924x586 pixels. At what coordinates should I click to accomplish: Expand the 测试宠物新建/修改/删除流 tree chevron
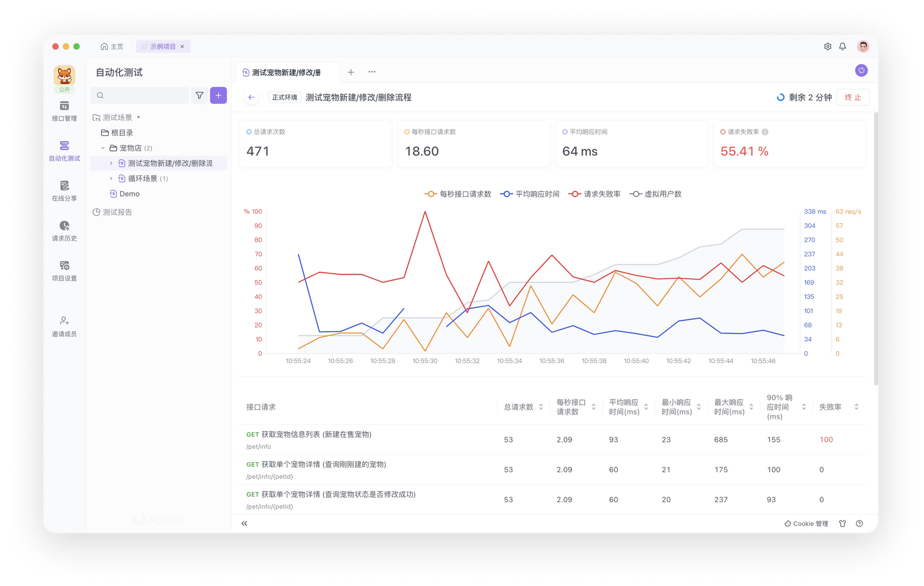pos(111,163)
